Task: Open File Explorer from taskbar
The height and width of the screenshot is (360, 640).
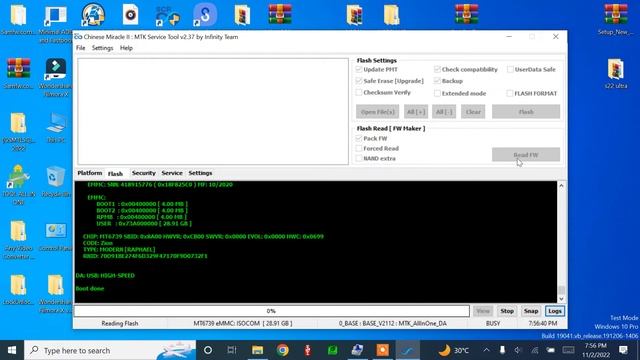Action: point(257,350)
